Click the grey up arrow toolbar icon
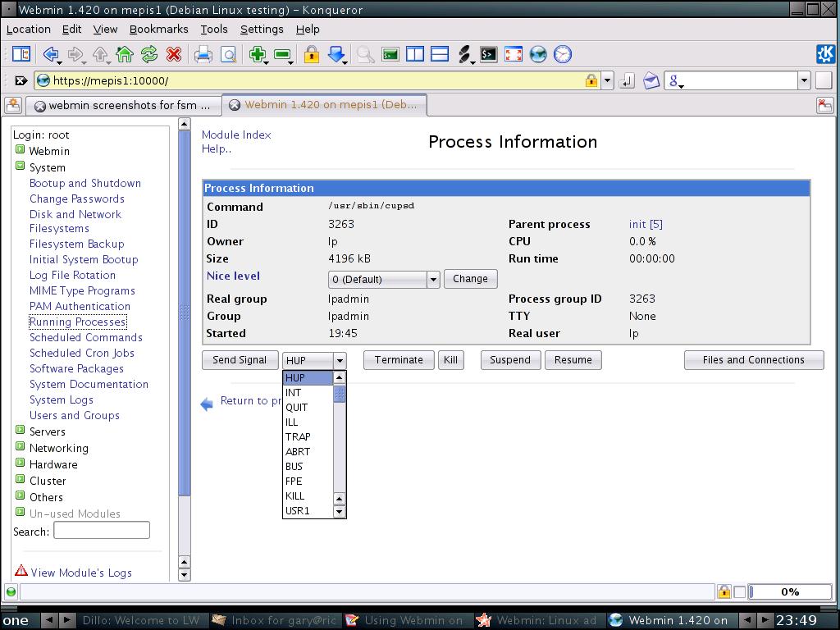 (100, 54)
